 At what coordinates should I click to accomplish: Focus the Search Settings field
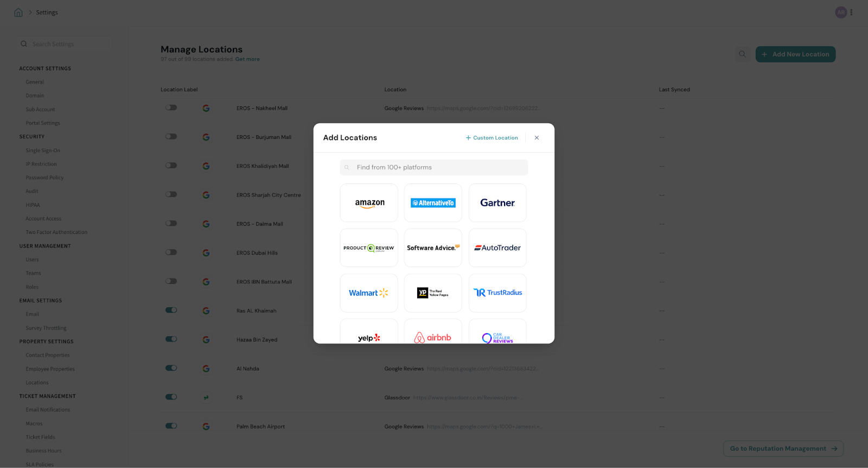tap(66, 44)
